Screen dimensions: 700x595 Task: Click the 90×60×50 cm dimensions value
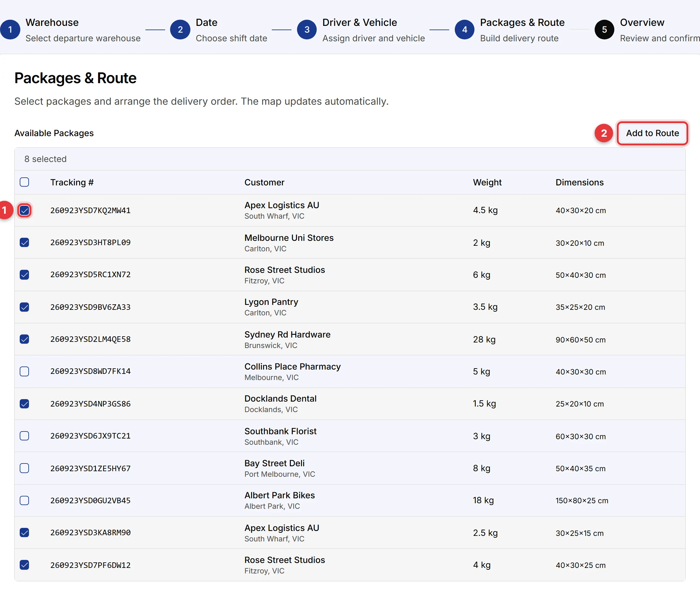click(580, 340)
